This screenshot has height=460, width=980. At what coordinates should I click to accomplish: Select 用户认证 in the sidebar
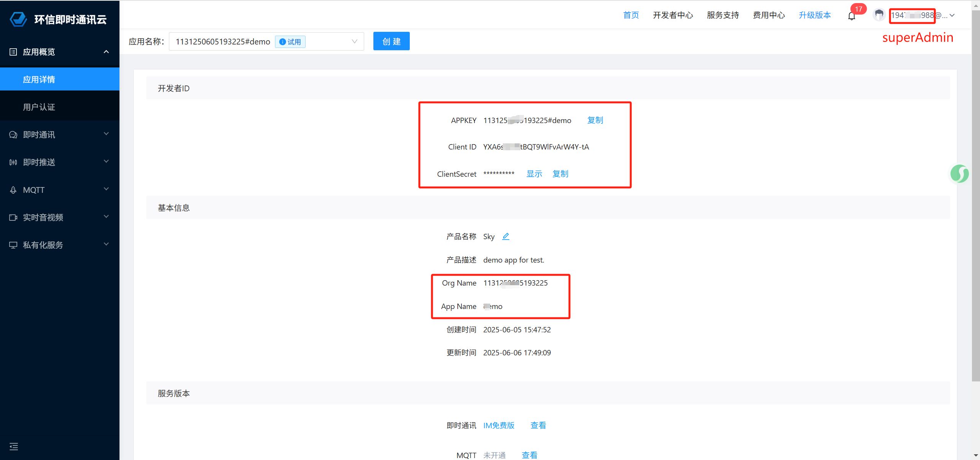click(x=39, y=107)
